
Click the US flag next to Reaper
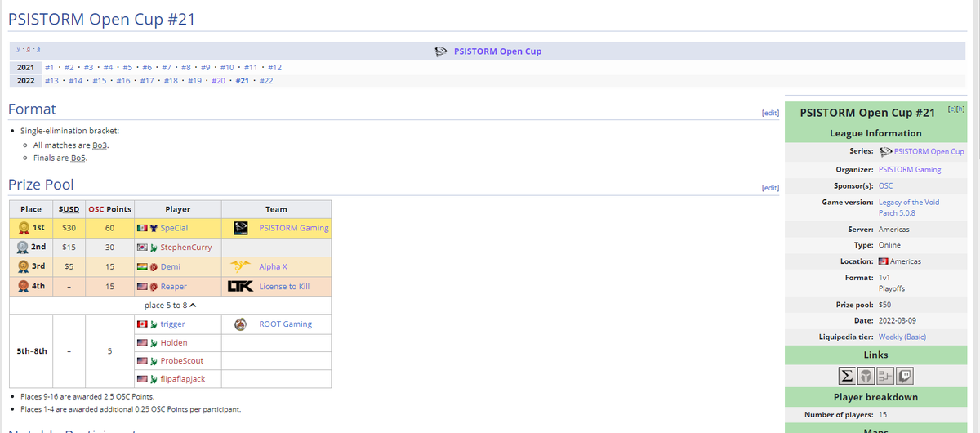[x=141, y=287]
